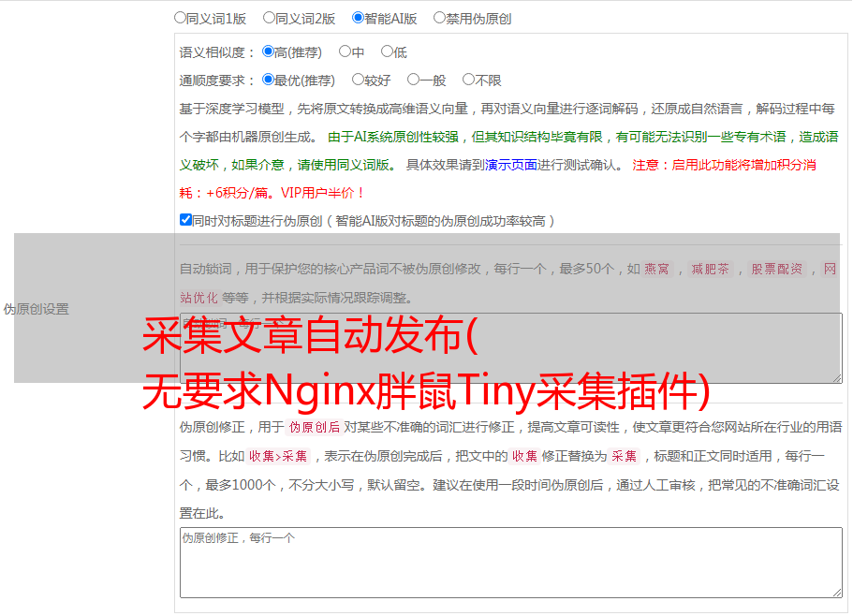Click the 收集>采集 example tag

click(x=278, y=456)
